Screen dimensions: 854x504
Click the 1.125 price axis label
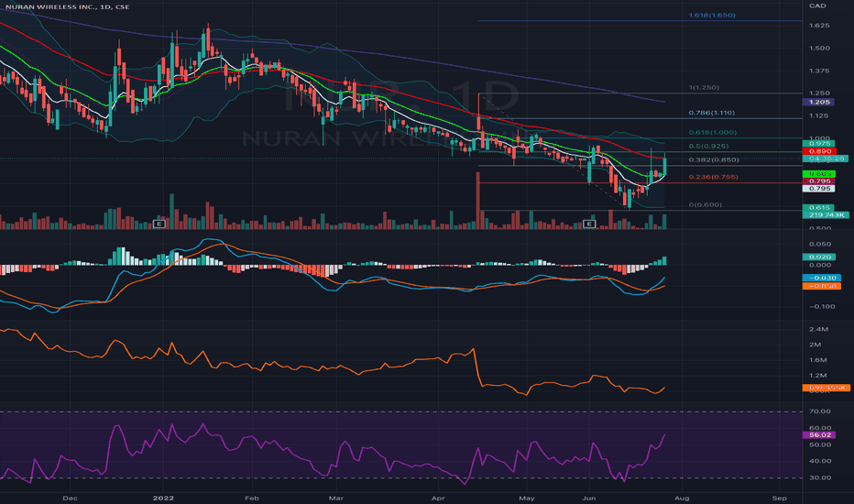pyautogui.click(x=820, y=116)
